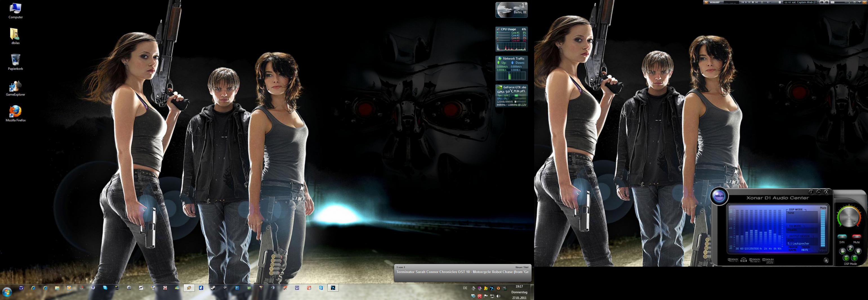Open the active Winamp taskbar button
The image size is (868, 300).
pos(189,288)
